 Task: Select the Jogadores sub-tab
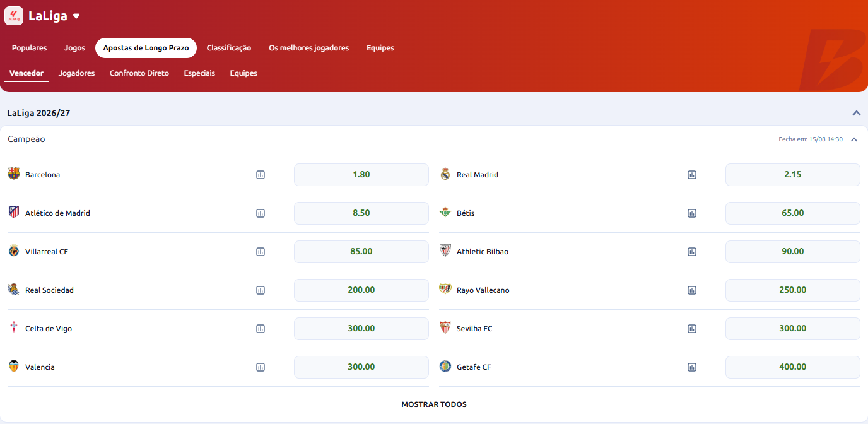pyautogui.click(x=77, y=73)
